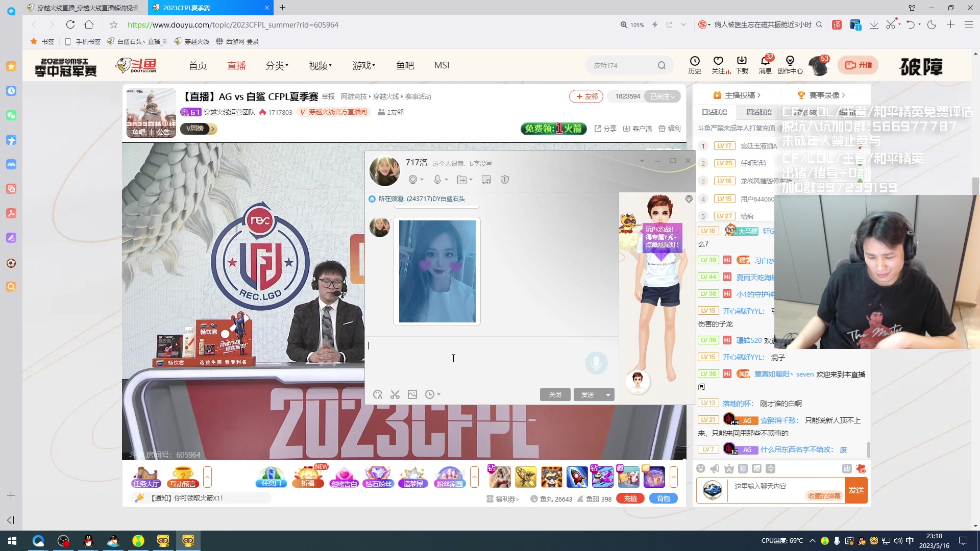
Task: Click the 任务大厅 task hall icon
Action: tap(146, 477)
